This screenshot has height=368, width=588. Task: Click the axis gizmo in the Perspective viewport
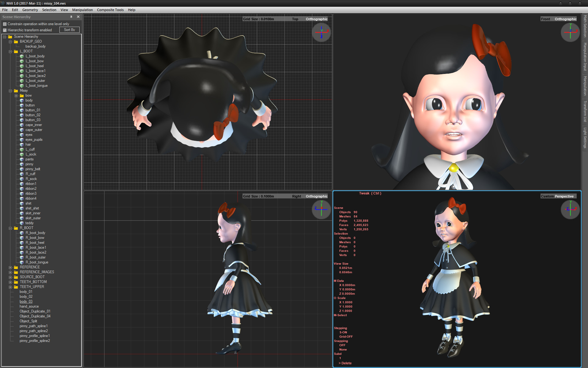pos(570,209)
